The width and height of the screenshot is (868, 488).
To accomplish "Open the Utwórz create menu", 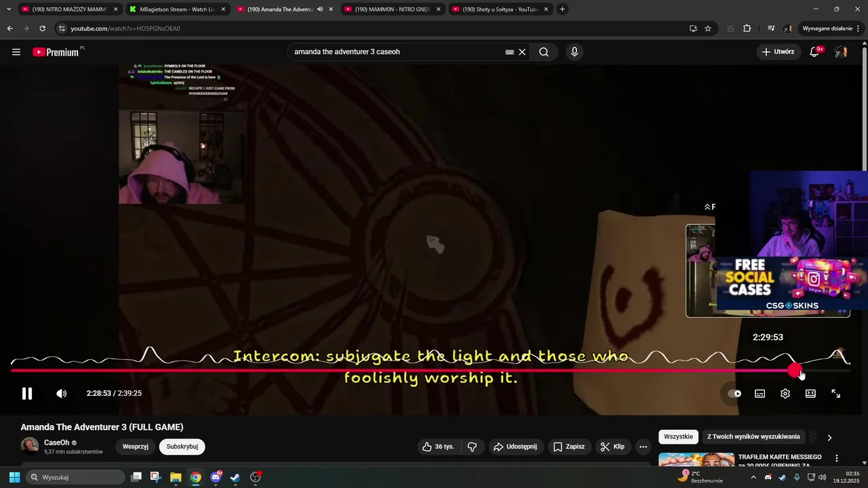I will pos(778,52).
